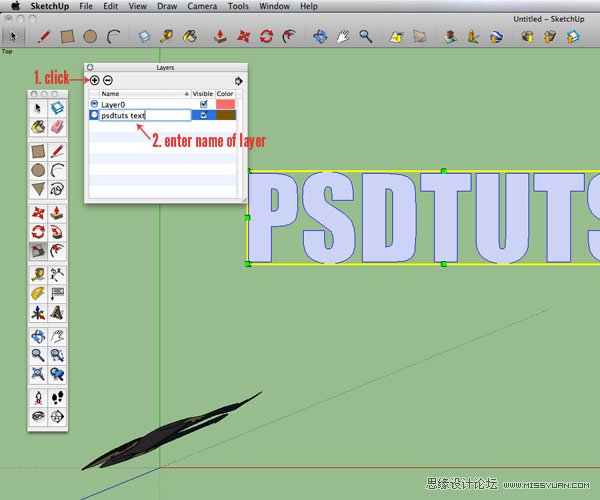
Task: Pick the Text label tool in the palette
Action: coord(57,293)
